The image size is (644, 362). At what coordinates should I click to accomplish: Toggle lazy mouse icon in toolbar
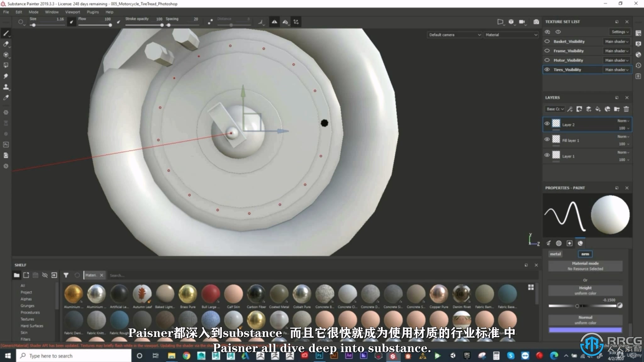coord(210,22)
